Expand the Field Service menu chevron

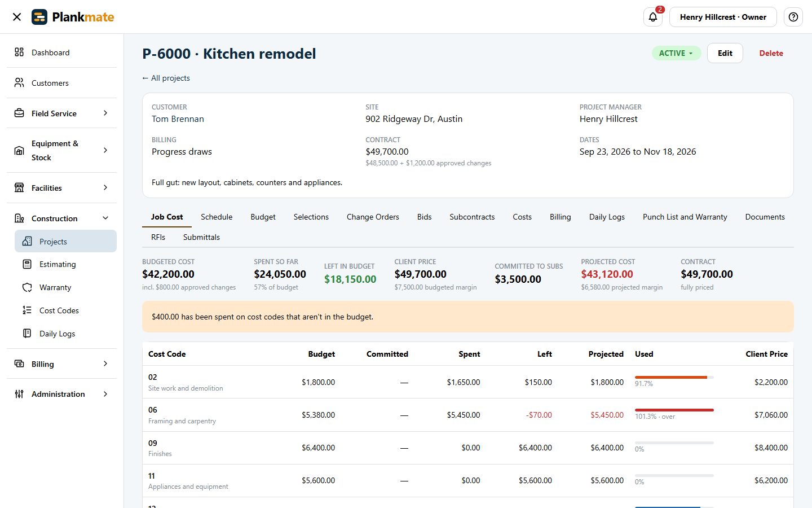click(105, 113)
